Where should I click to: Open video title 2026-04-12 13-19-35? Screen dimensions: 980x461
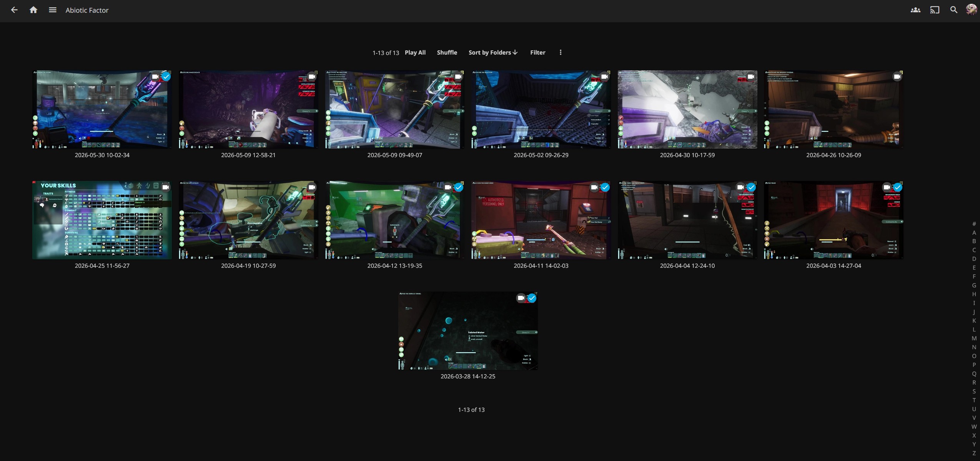point(394,265)
